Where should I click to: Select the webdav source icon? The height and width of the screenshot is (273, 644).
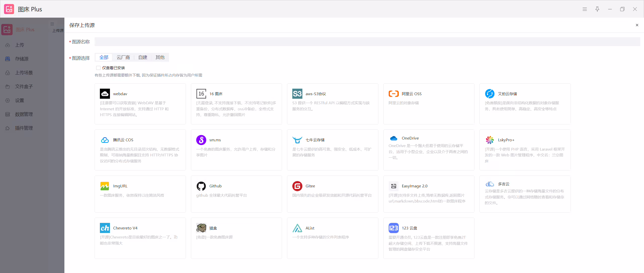[105, 94]
